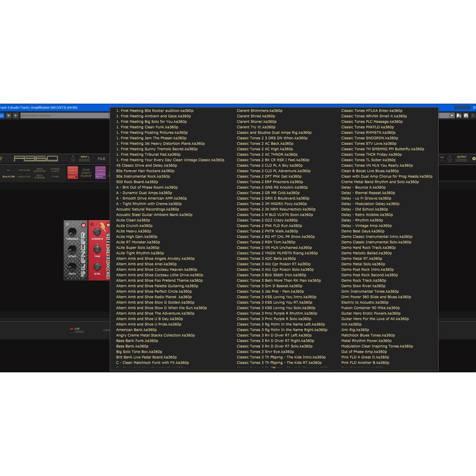Select ALite High Gain.ka360p preset

(x=137, y=237)
